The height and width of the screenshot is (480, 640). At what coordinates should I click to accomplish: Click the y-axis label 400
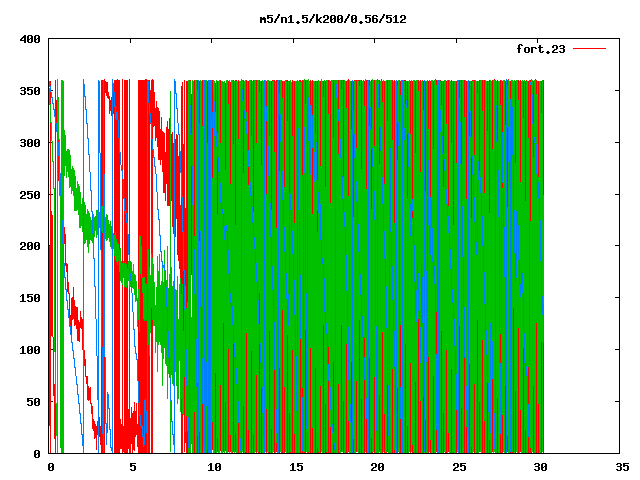coord(30,39)
